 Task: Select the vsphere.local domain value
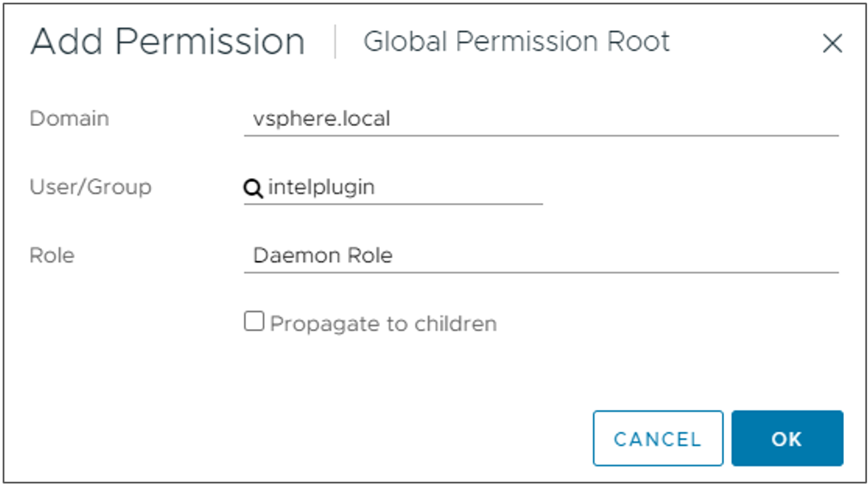[x=322, y=119]
